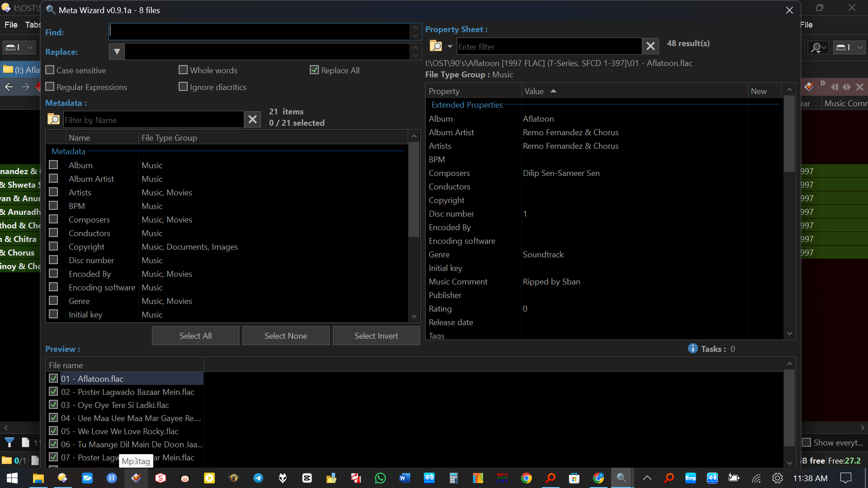This screenshot has height=488, width=868.
Task: Click the Filter by Name input
Action: click(153, 119)
